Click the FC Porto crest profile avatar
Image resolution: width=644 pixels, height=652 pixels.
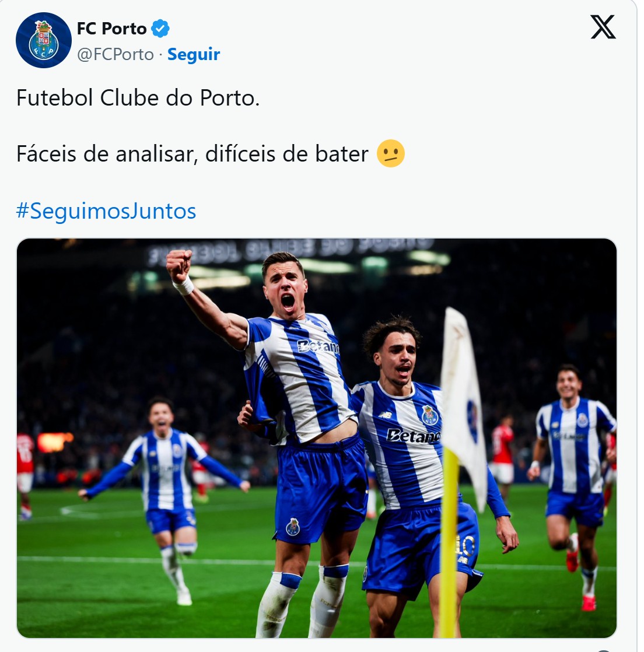[44, 40]
